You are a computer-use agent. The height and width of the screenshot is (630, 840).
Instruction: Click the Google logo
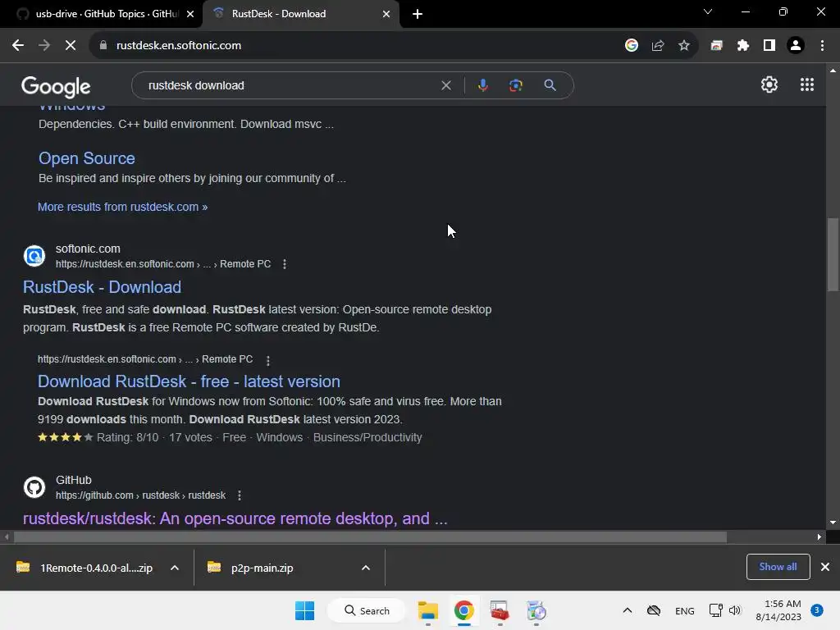pyautogui.click(x=56, y=87)
